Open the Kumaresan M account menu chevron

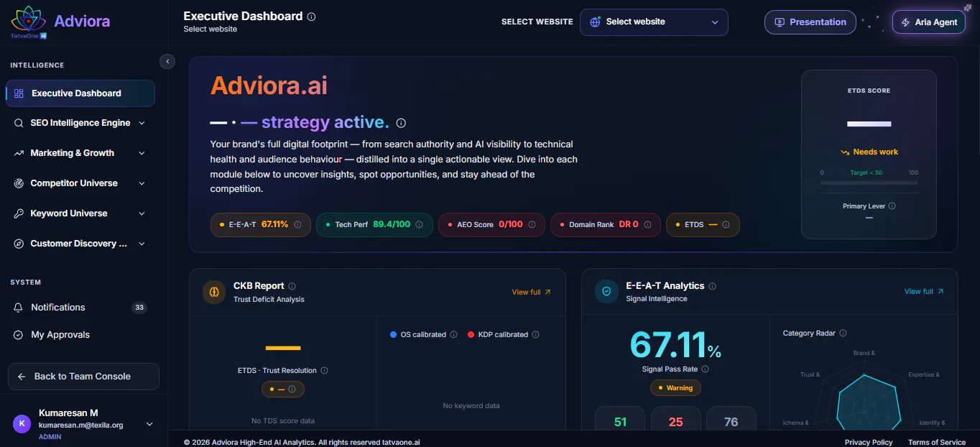(x=149, y=424)
